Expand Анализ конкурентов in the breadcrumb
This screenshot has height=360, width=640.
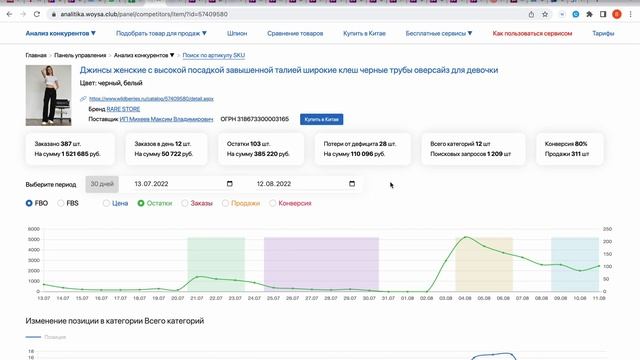[144, 55]
